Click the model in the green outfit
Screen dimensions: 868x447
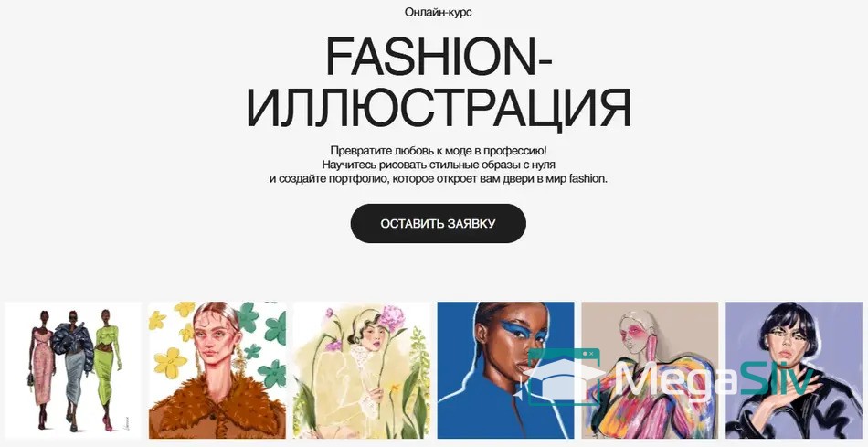pos(108,369)
